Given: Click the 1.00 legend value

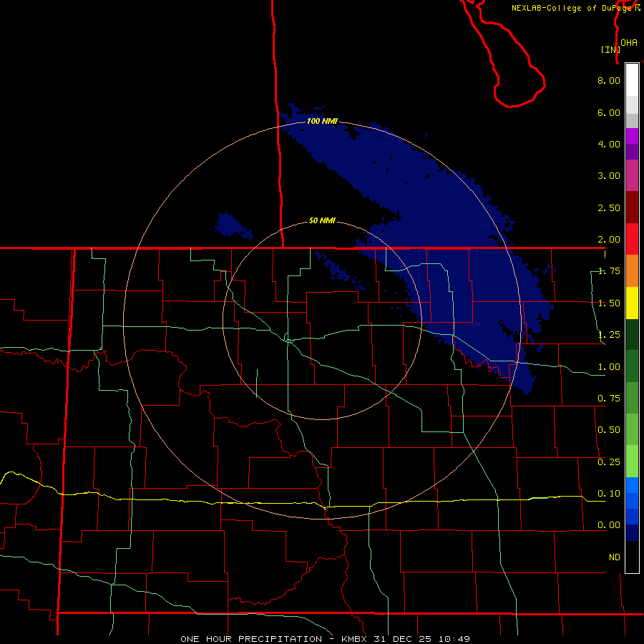Looking at the screenshot, I should [609, 367].
